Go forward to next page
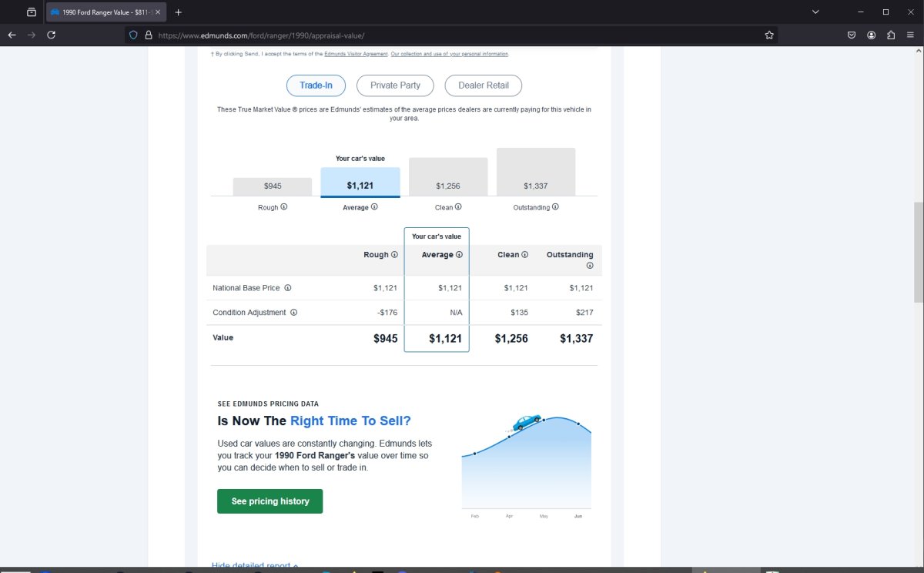Image resolution: width=924 pixels, height=573 pixels. [x=32, y=35]
